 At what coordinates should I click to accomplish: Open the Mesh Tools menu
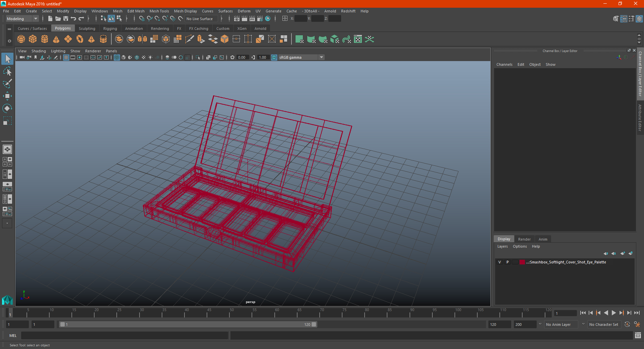159,11
